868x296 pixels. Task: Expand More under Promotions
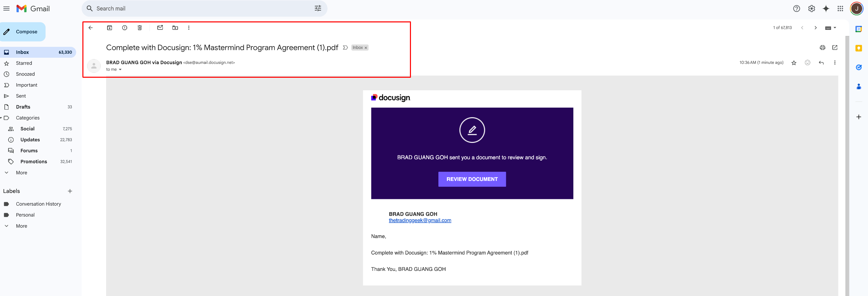pyautogui.click(x=21, y=173)
